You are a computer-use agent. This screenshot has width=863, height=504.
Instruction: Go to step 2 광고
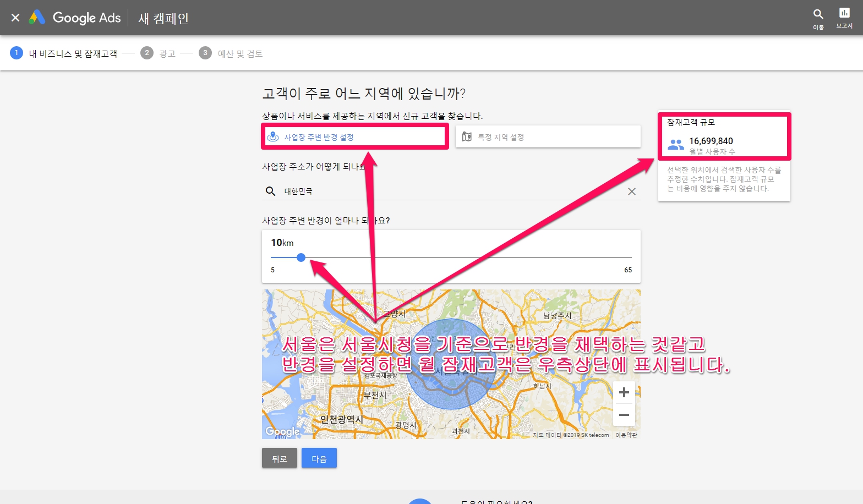158,53
